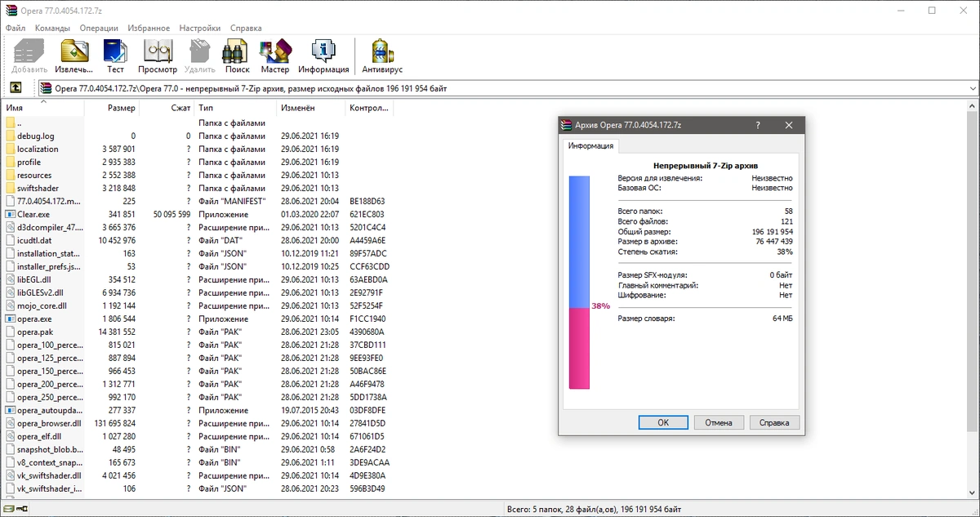This screenshot has width=980, height=517.
Task: Select the profile folder row
Action: 196,162
